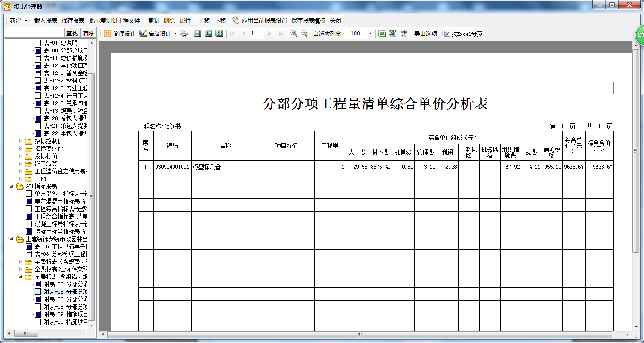The width and height of the screenshot is (644, 343).
Task: Export to Excel with first green icon
Action: (382, 34)
